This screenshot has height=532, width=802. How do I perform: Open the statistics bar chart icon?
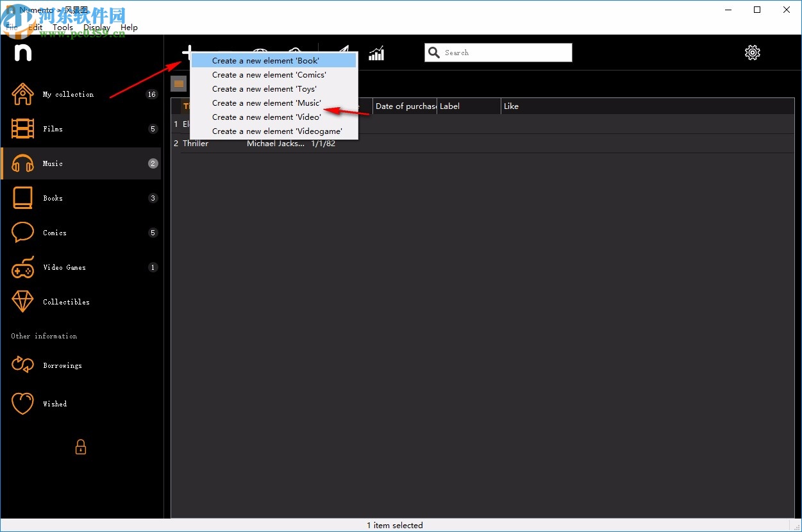376,53
